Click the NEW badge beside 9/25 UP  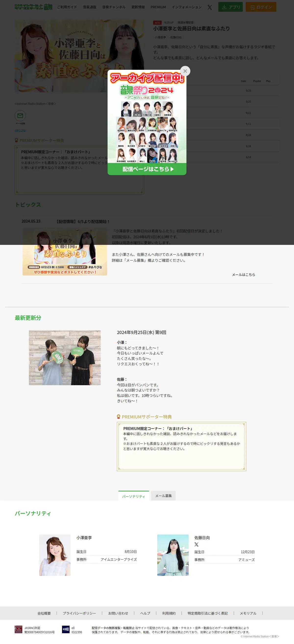[x=157, y=23]
